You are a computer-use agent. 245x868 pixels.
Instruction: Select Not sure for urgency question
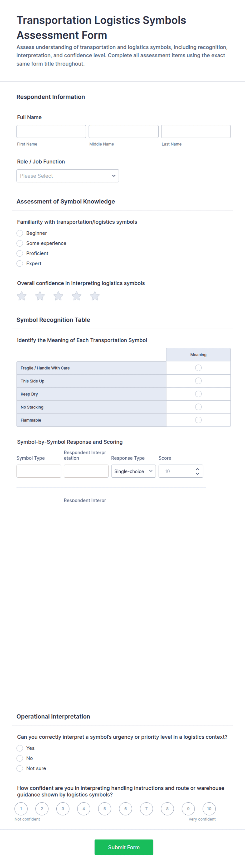click(20, 768)
